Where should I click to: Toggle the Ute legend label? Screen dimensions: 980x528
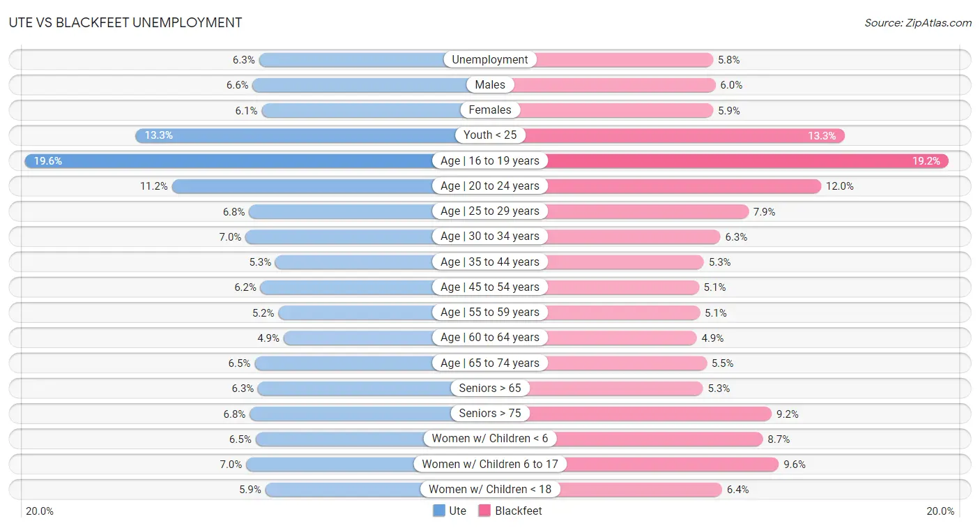458,511
